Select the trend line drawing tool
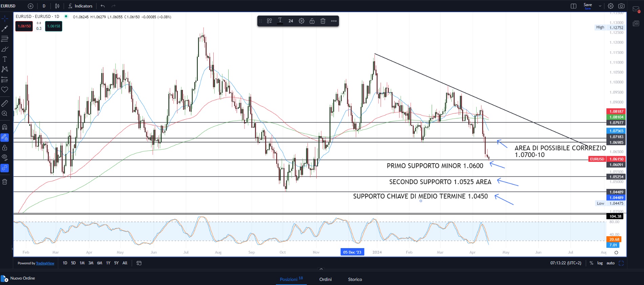644x285 pixels. 5,29
